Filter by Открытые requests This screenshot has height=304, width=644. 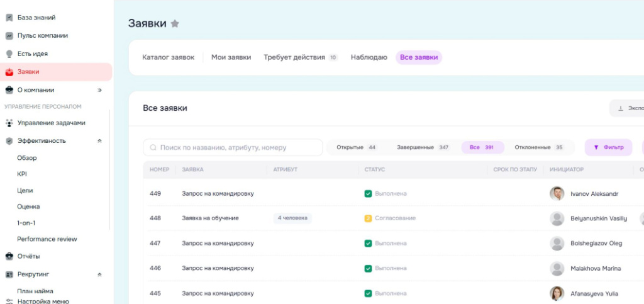click(x=357, y=147)
